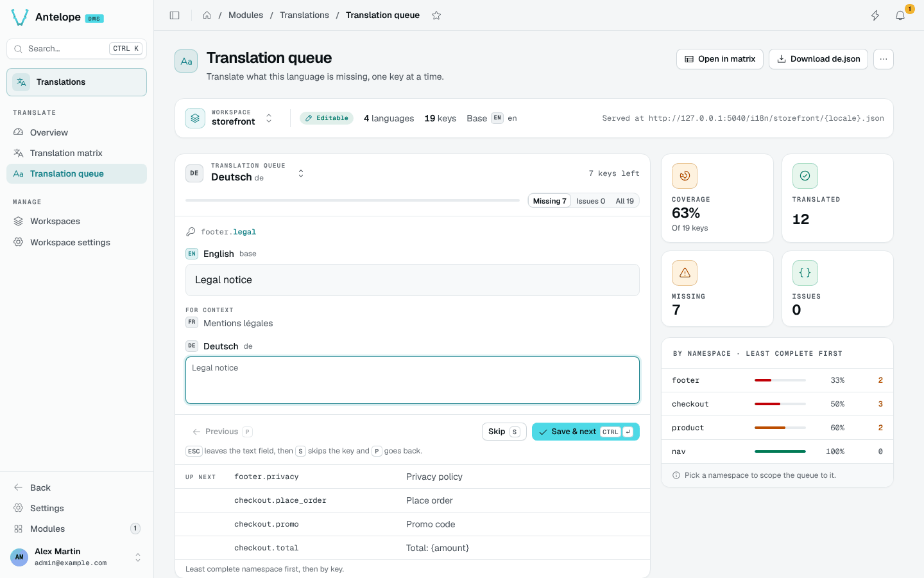
Task: Click the Issues braces icon
Action: pos(805,273)
